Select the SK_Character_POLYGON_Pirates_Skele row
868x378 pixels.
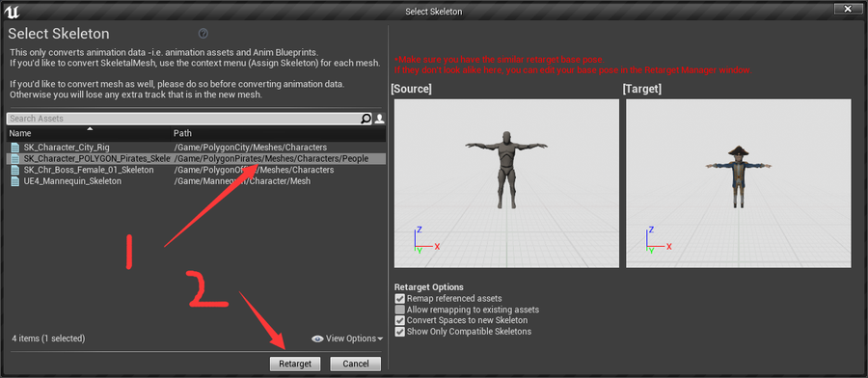[196, 159]
